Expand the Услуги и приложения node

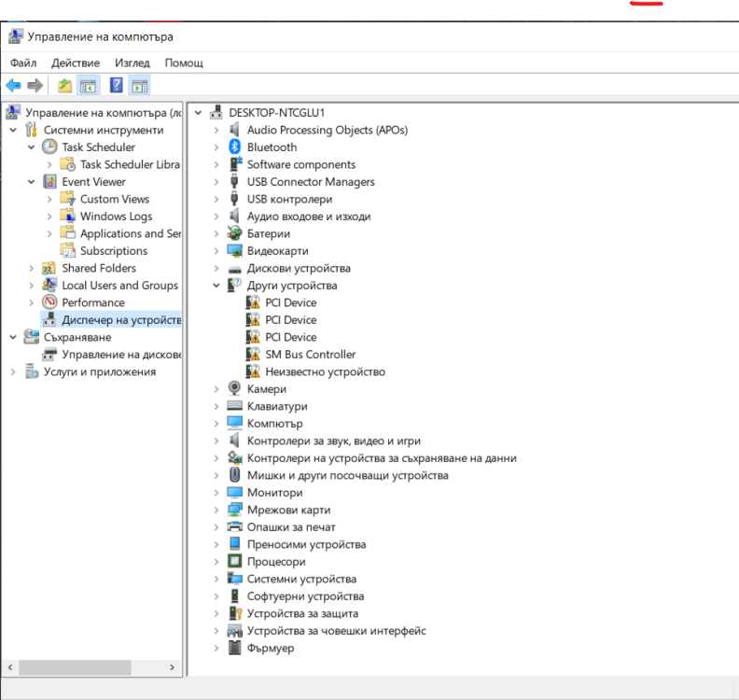(x=13, y=371)
